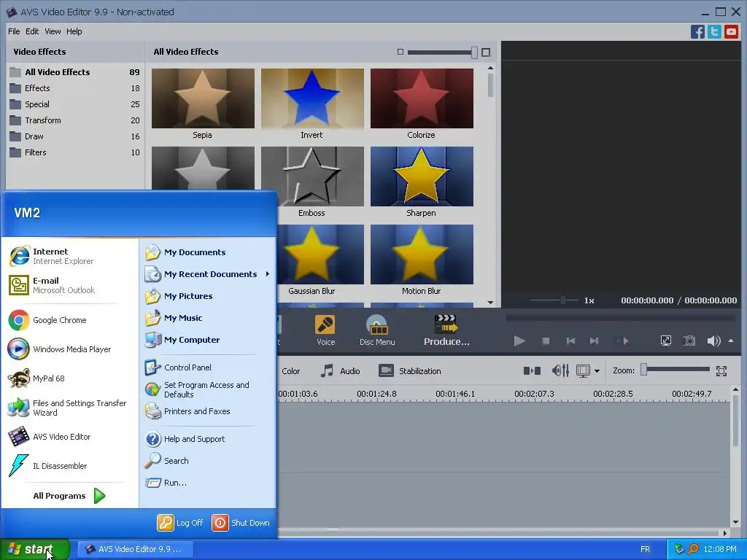Image resolution: width=747 pixels, height=560 pixels.
Task: Stop the preview playback
Action: [546, 341]
